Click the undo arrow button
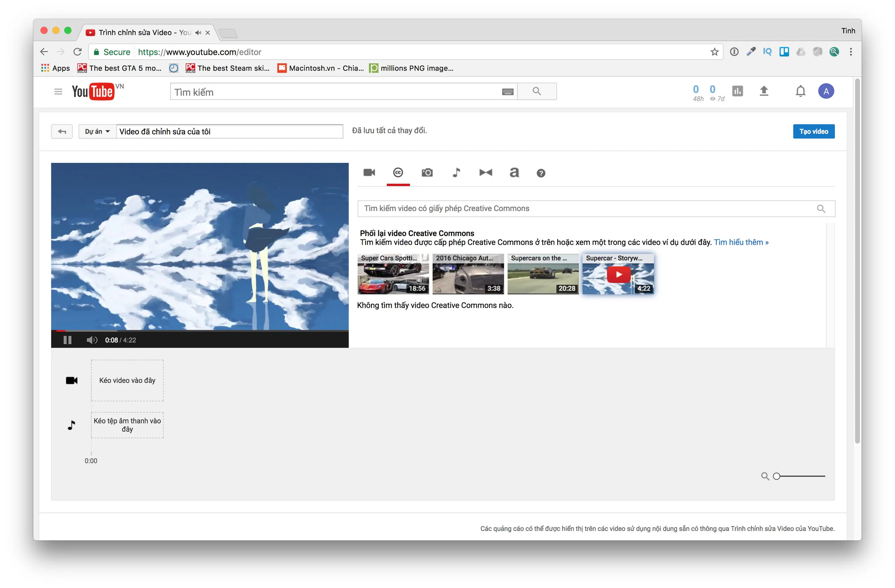This screenshot has height=588, width=895. click(62, 131)
